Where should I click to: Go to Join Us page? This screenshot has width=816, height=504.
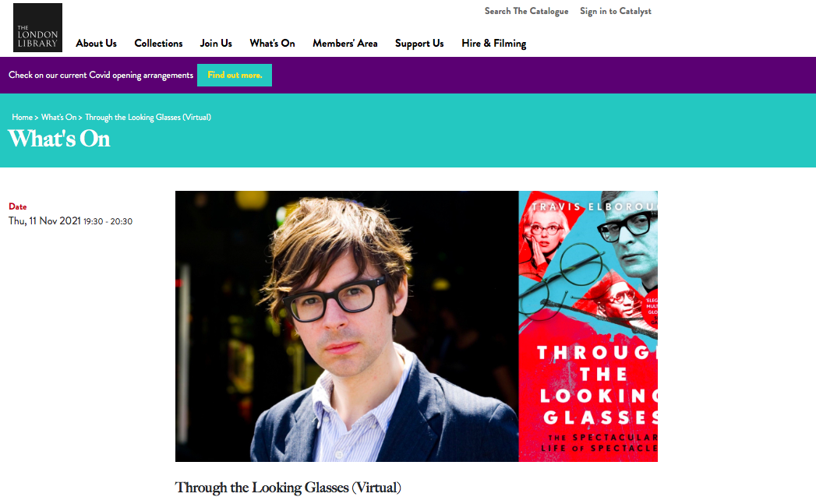coord(216,43)
